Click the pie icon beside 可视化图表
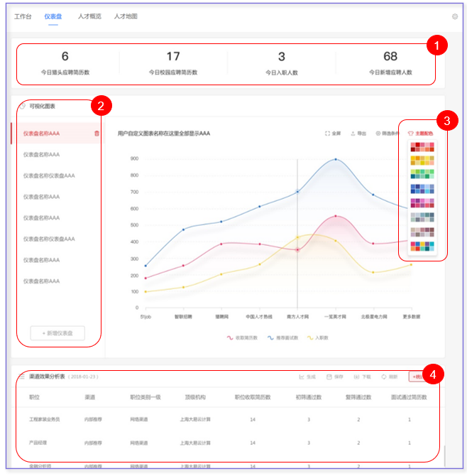 tap(23, 107)
